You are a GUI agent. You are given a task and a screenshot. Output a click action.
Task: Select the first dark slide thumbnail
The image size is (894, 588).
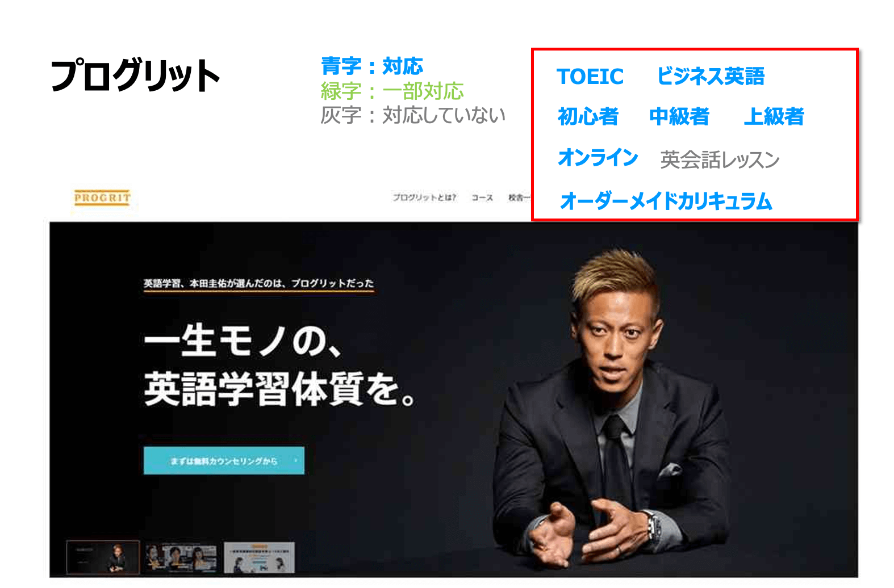click(103, 557)
